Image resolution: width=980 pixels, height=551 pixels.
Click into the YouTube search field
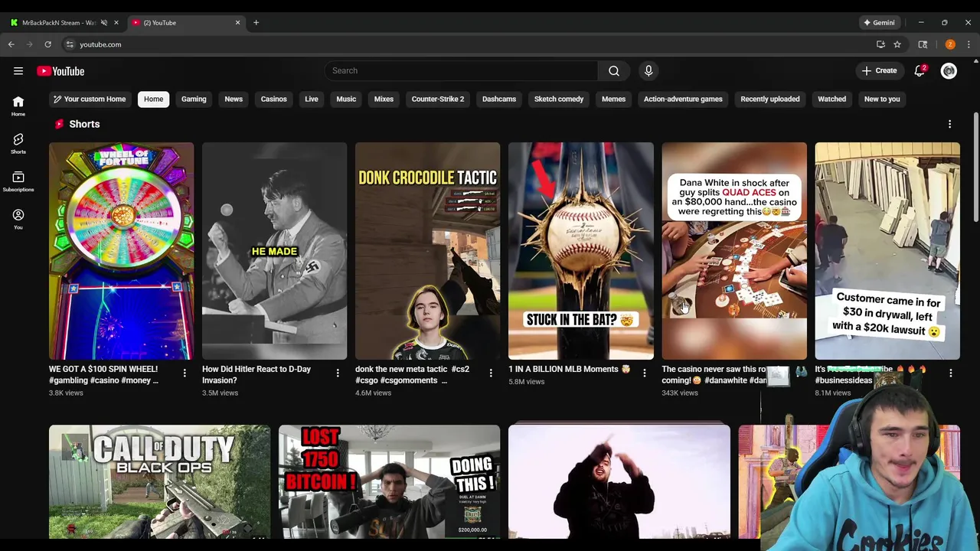point(461,70)
